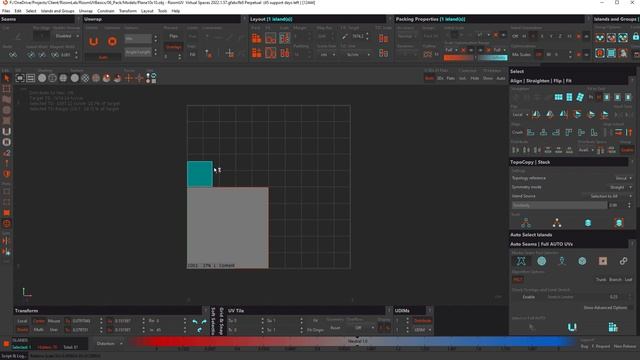Toggle the Enable option under overlaps and stretch

coord(529,297)
